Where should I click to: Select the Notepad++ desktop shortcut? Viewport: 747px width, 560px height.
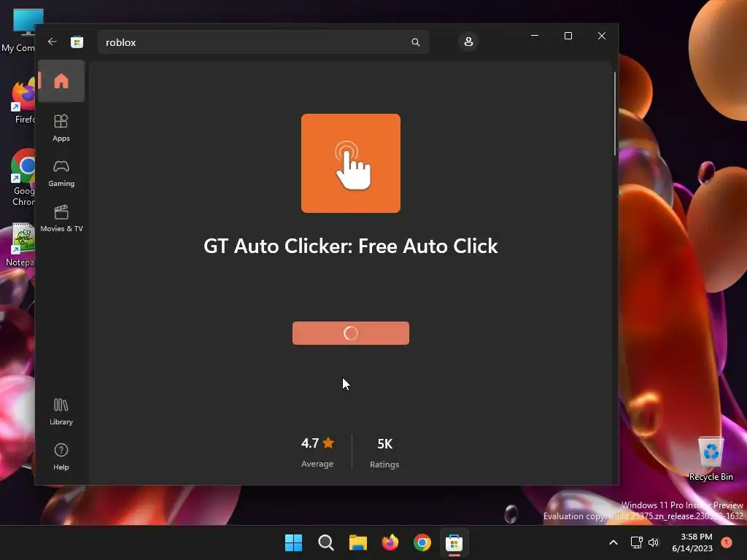(x=20, y=245)
